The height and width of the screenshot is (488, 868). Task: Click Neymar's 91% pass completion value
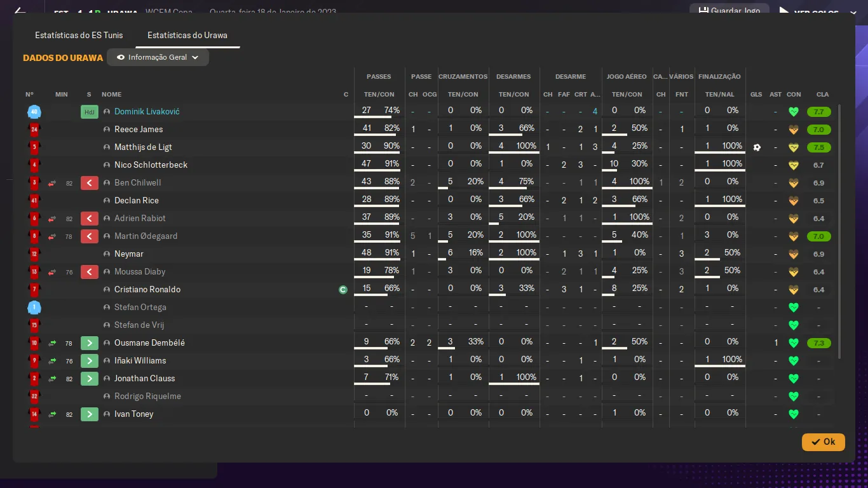[392, 253]
